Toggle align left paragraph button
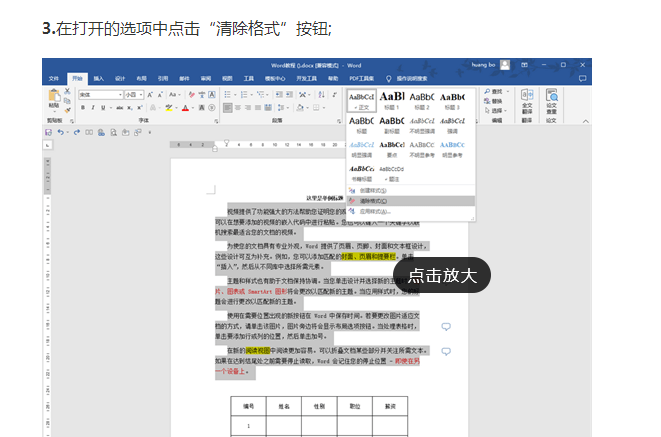Image resolution: width=661 pixels, height=437 pixels. pyautogui.click(x=228, y=108)
